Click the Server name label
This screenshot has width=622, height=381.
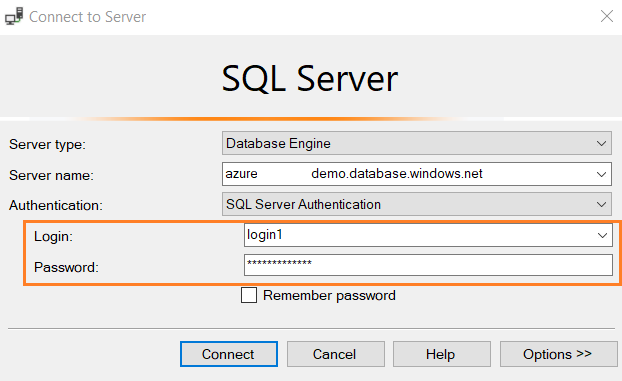[x=51, y=175]
